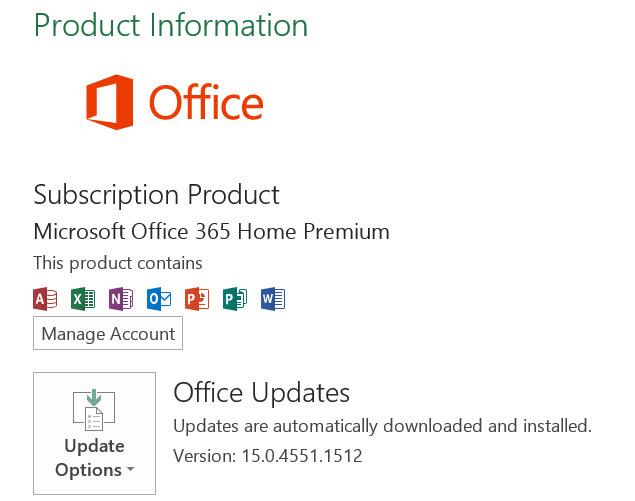
Task: Click the green Excel application icon
Action: (x=83, y=299)
